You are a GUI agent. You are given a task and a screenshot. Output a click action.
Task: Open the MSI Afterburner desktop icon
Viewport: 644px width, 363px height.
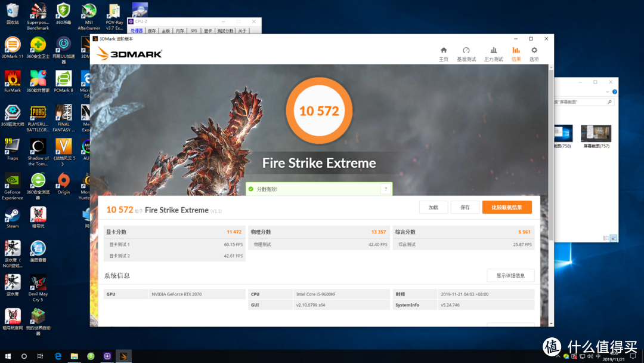click(x=89, y=17)
